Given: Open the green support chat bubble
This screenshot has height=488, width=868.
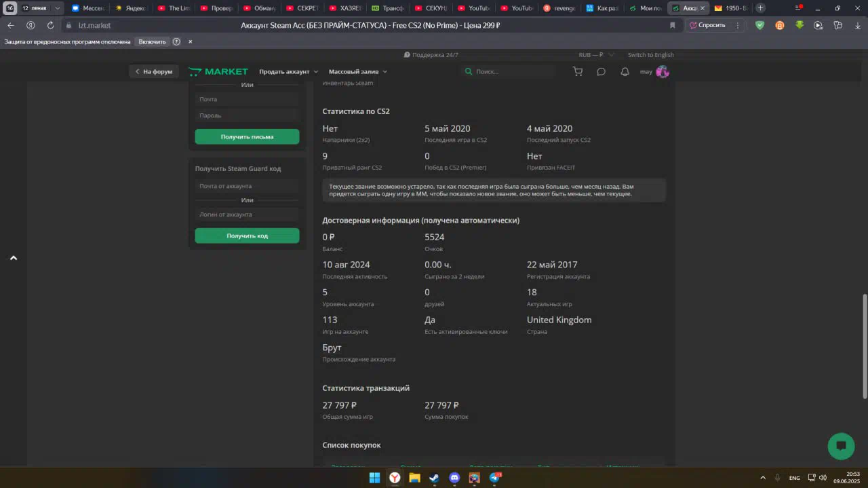Looking at the screenshot, I should (841, 446).
